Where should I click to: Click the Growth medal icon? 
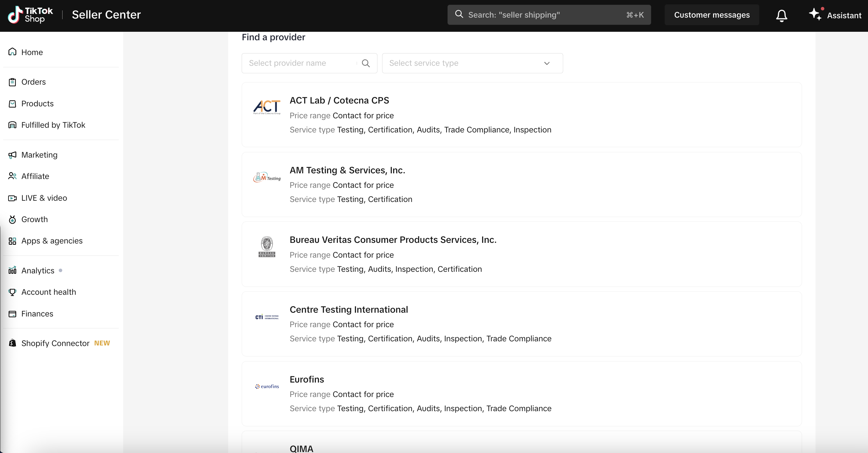pos(13,220)
